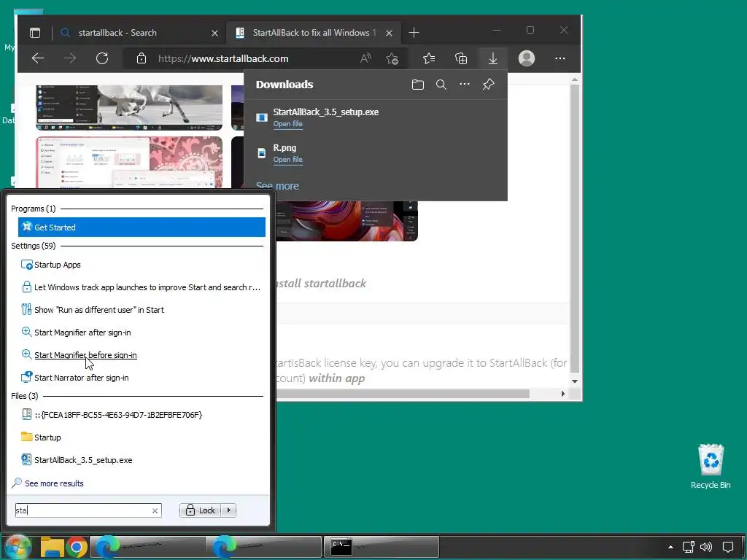The image size is (747, 560).
Task: Open a new tab in Edge
Action: [x=414, y=33]
